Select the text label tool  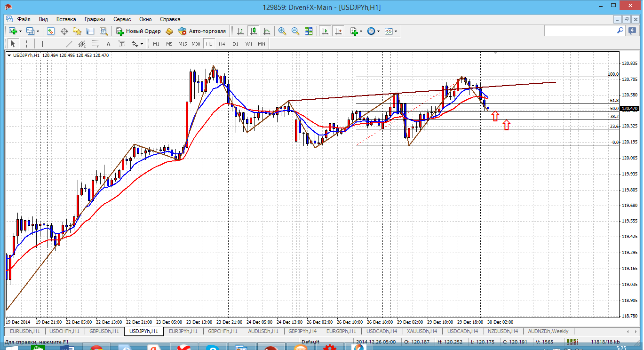122,44
